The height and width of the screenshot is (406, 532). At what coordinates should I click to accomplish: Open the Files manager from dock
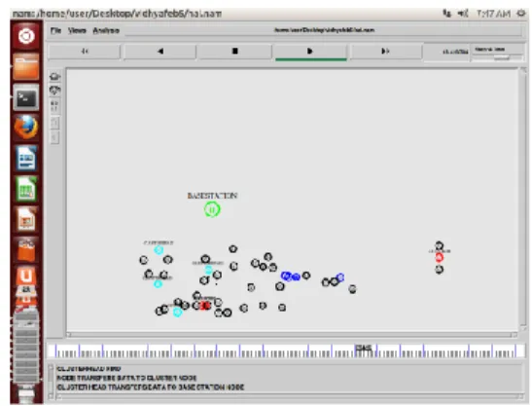pos(26,66)
